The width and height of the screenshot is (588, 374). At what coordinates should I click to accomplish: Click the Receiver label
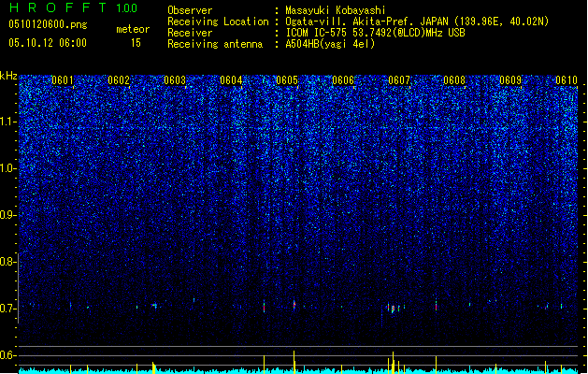click(x=190, y=33)
